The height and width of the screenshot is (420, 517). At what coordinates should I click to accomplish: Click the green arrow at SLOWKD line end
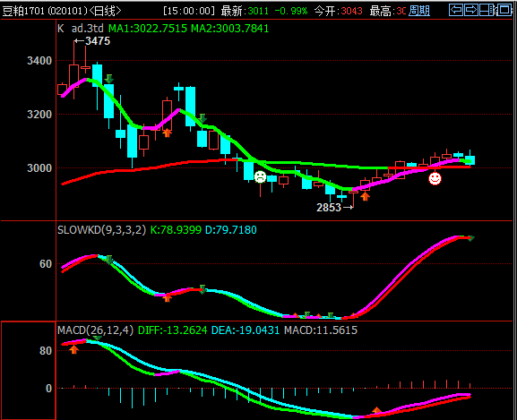click(x=470, y=238)
